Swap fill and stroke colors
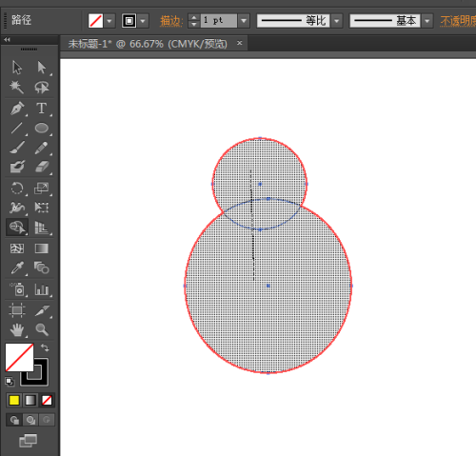This screenshot has width=476, height=456. (x=45, y=347)
